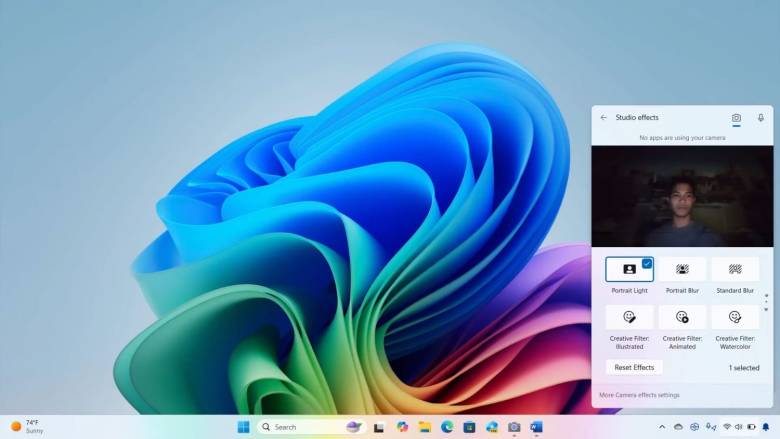Enable the Creative Filter: Watercolor effect
The image size is (780, 439).
coord(735,317)
